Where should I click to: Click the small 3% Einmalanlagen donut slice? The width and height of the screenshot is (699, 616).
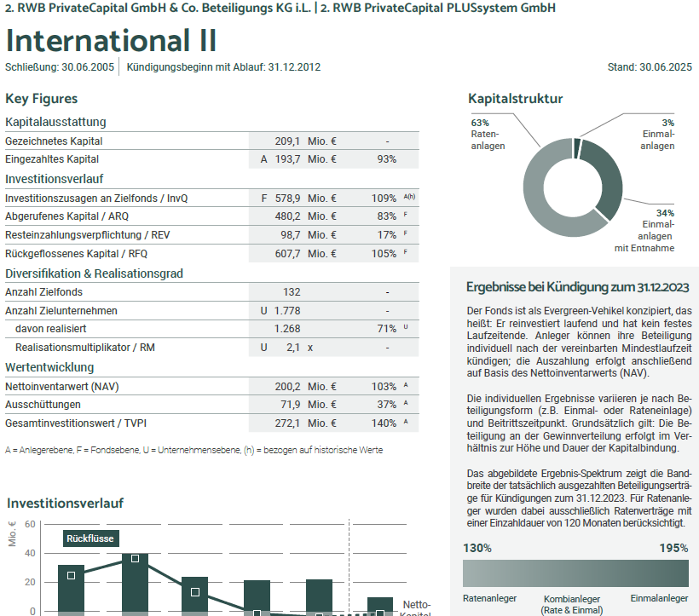pyautogui.click(x=577, y=148)
